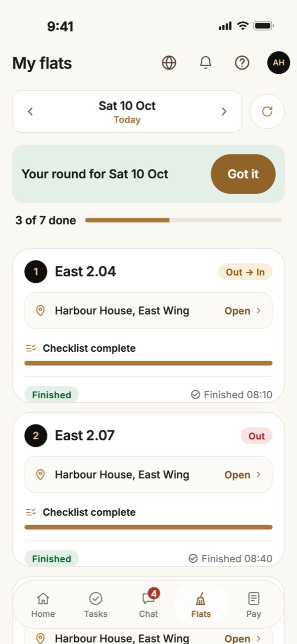Tap the help question mark icon
Screen dimensions: 297x644
pos(242,63)
